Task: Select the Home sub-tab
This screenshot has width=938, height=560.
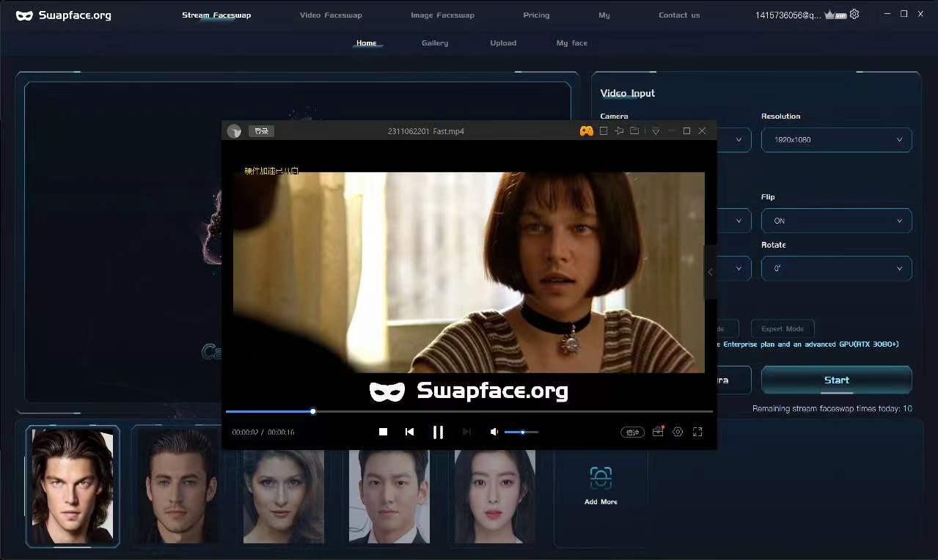Action: (366, 43)
